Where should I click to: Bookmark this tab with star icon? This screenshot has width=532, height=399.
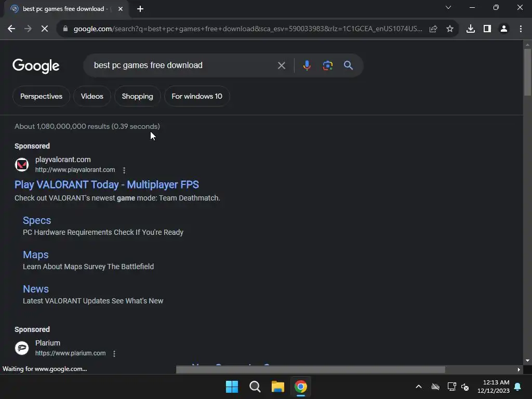click(x=450, y=29)
